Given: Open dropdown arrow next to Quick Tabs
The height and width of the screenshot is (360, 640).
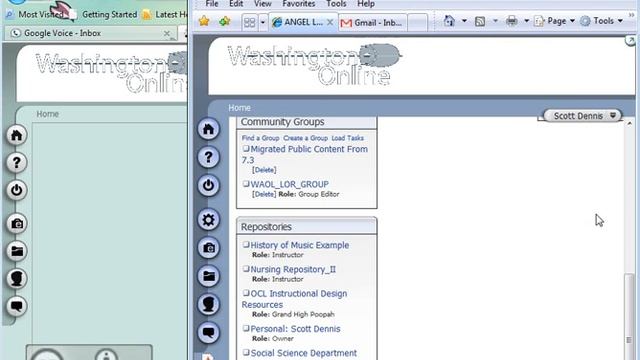Looking at the screenshot, I should 262,22.
